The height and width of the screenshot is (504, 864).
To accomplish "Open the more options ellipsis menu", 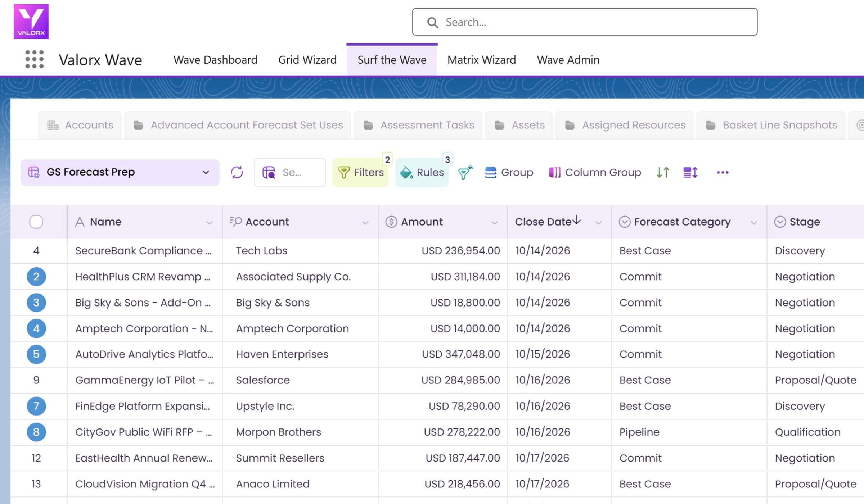I will point(723,172).
